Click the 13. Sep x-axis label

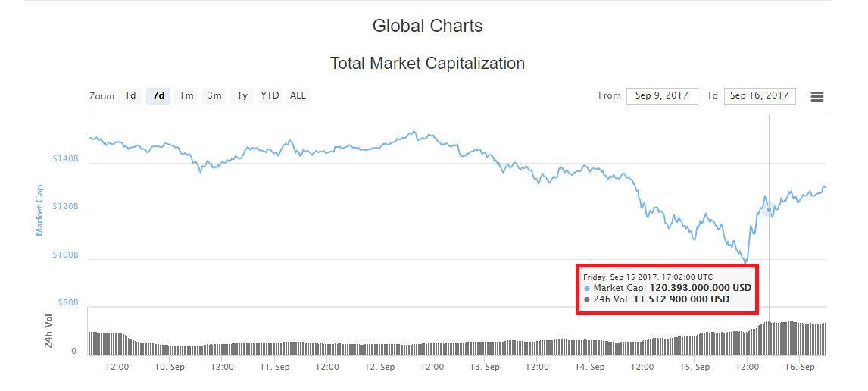[486, 367]
